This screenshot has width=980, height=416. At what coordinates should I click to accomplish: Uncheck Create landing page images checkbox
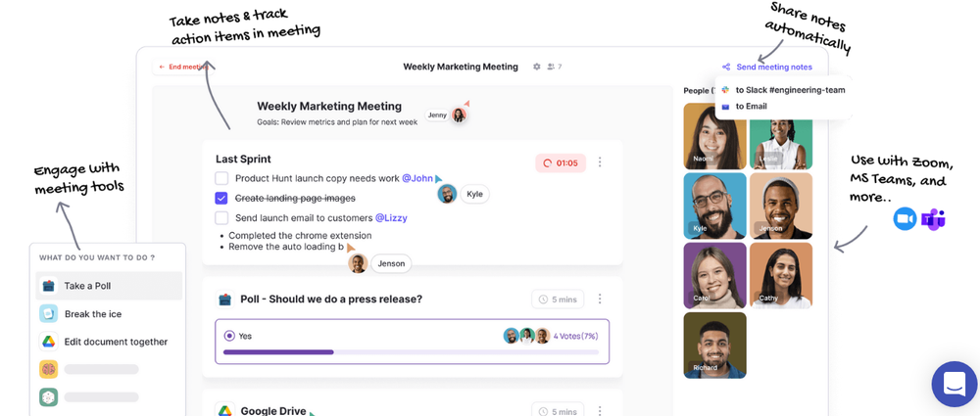click(x=221, y=198)
